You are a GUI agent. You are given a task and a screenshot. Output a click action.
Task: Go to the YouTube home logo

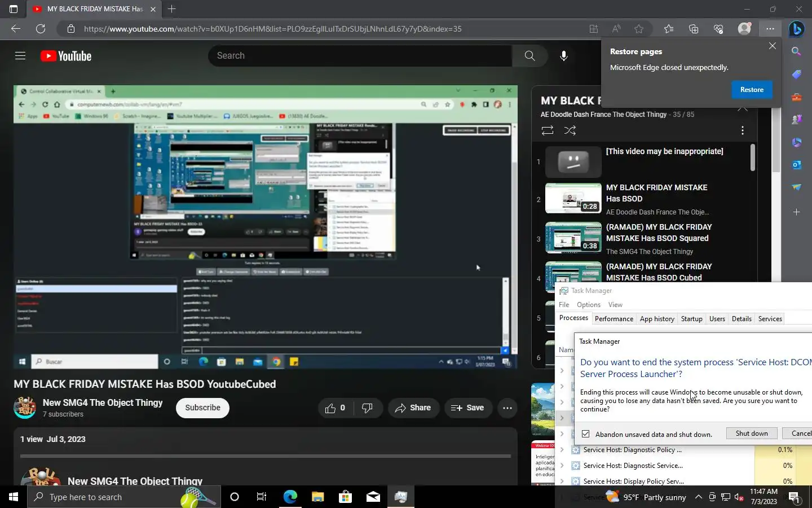click(x=66, y=56)
